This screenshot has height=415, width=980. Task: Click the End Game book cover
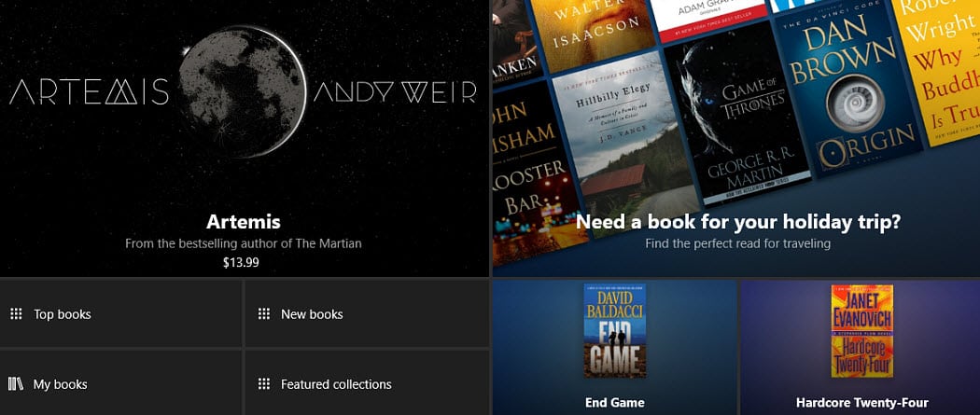tap(615, 331)
